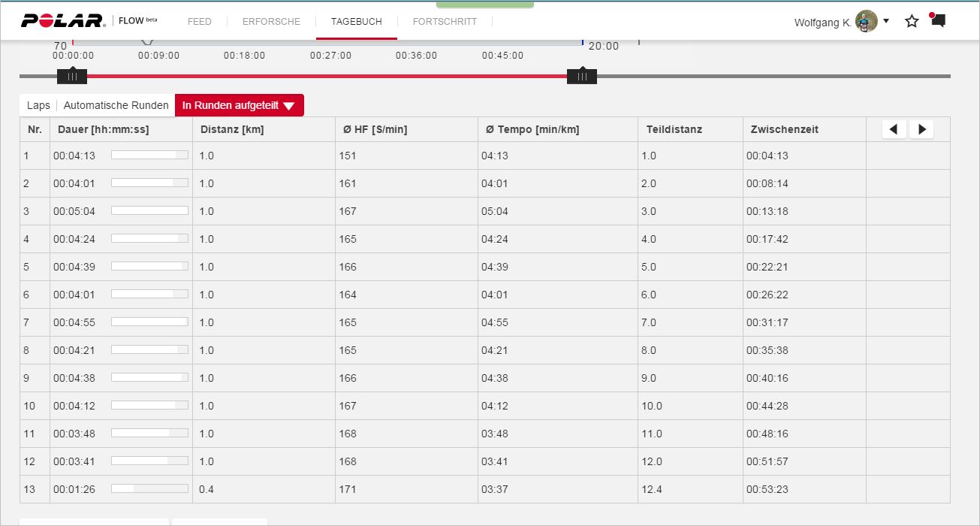Open notifications speech bubble icon
The height and width of the screenshot is (526, 980).
coord(937,20)
